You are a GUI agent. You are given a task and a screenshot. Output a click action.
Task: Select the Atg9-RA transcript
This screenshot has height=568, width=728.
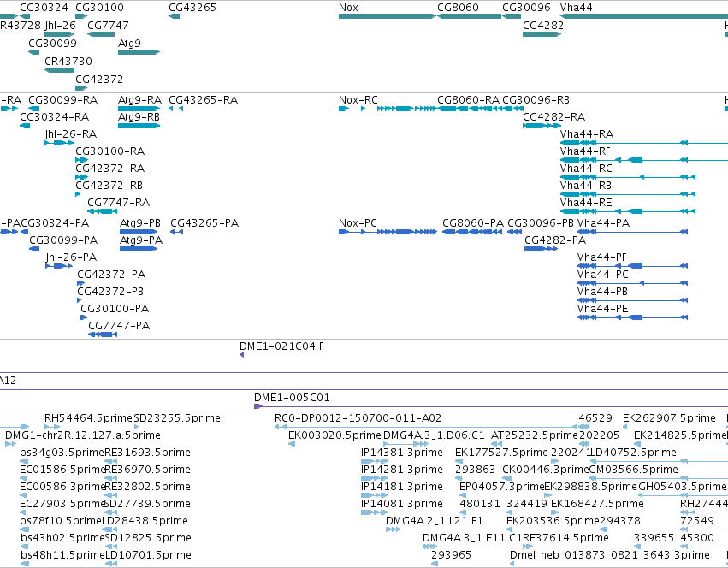pos(139,109)
